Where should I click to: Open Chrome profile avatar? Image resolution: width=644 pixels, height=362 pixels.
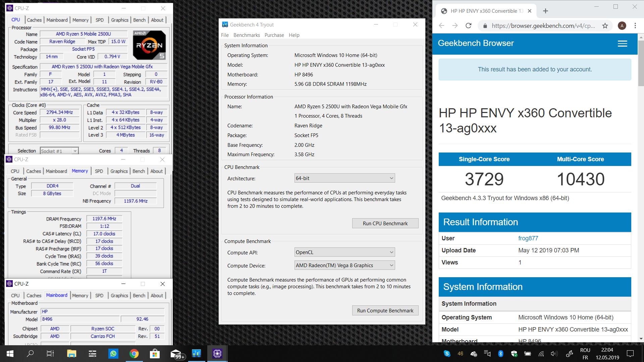point(622,26)
